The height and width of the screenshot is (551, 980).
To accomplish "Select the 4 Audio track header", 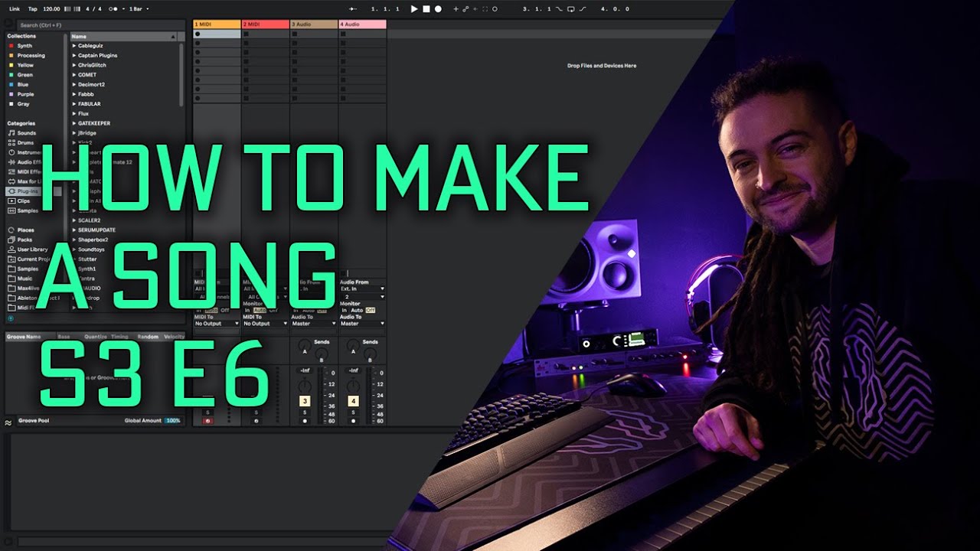I will pyautogui.click(x=362, y=24).
